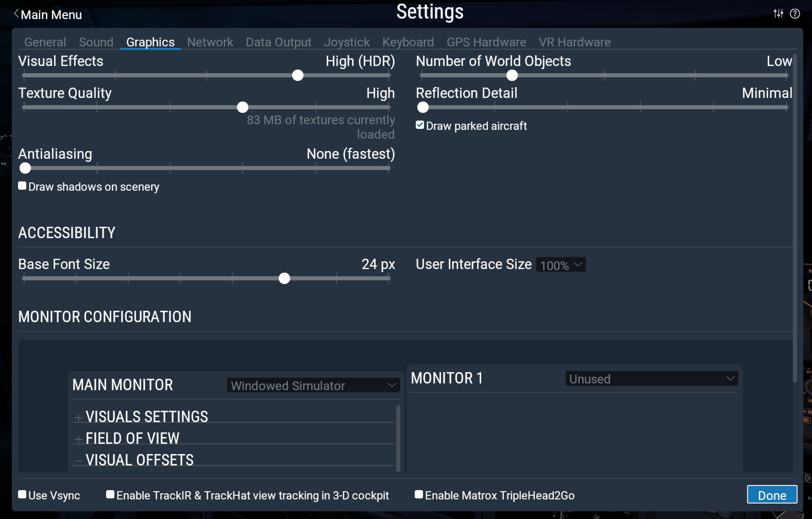Select Windowed Simulator dropdown for Main Monitor
Image resolution: width=812 pixels, height=519 pixels.
coord(312,386)
